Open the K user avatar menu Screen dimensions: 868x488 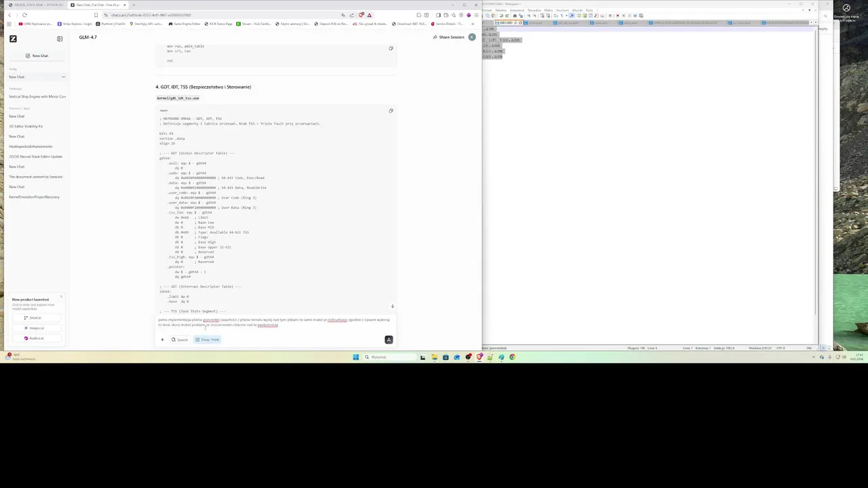pos(471,37)
